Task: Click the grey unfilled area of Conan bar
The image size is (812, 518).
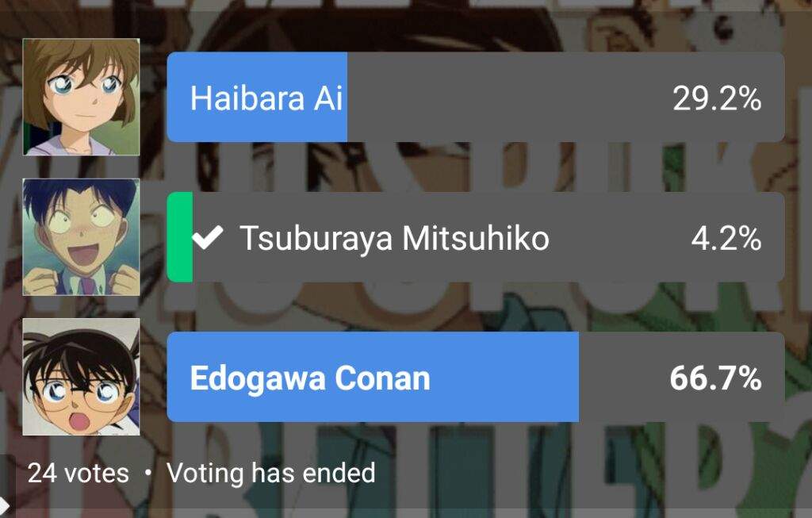Action: pyautogui.click(x=681, y=377)
